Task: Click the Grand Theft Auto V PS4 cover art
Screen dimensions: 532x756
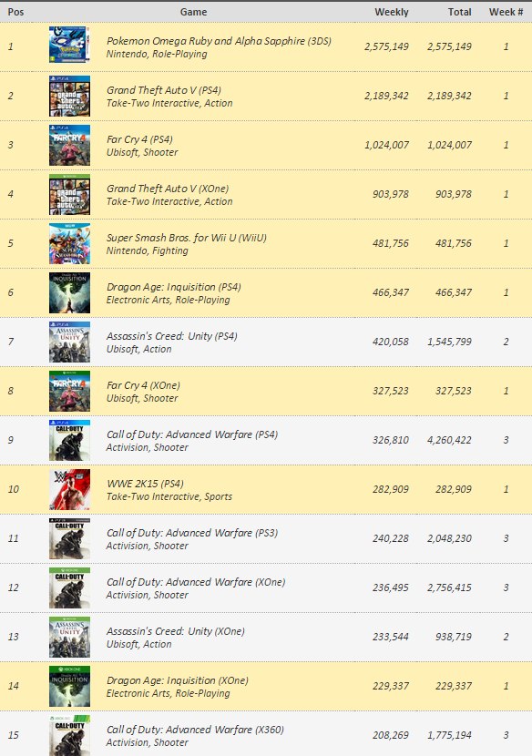Action: tap(69, 96)
